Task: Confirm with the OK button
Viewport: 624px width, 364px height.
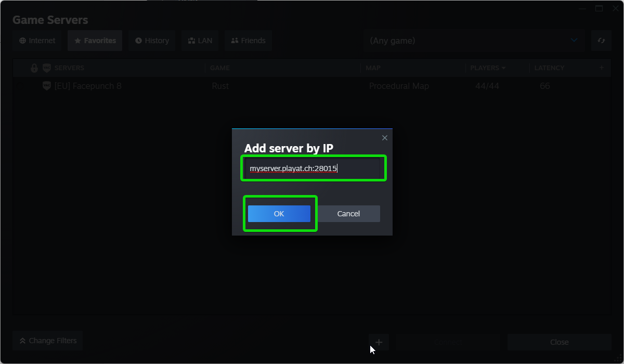Action: [x=279, y=214]
